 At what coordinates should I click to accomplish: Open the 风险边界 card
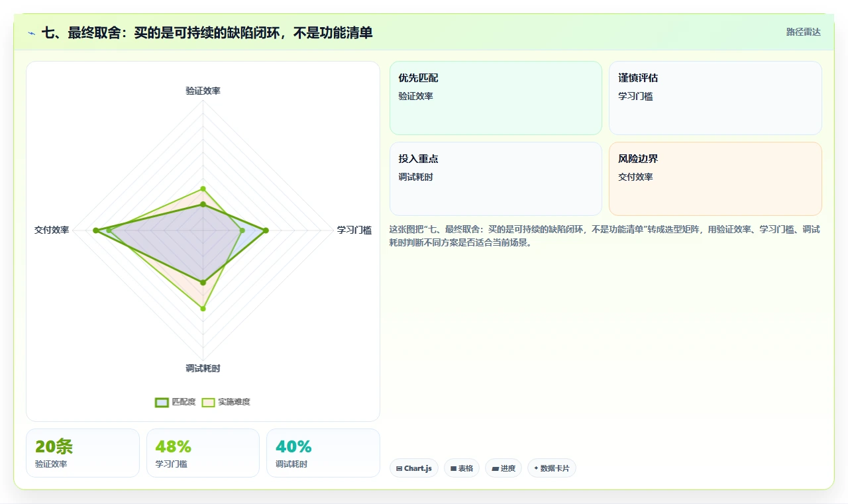point(715,179)
